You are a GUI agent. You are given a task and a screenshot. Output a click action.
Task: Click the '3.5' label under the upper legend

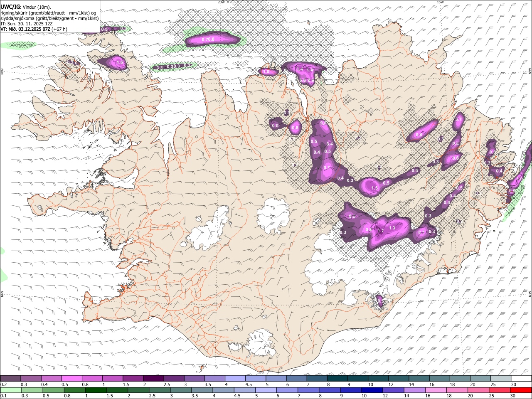pyautogui.click(x=207, y=384)
